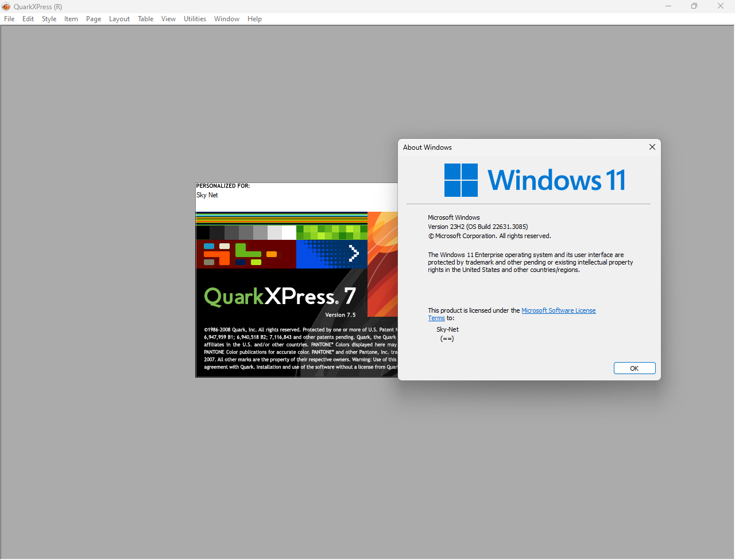
Task: Open the Window menu
Action: click(227, 19)
